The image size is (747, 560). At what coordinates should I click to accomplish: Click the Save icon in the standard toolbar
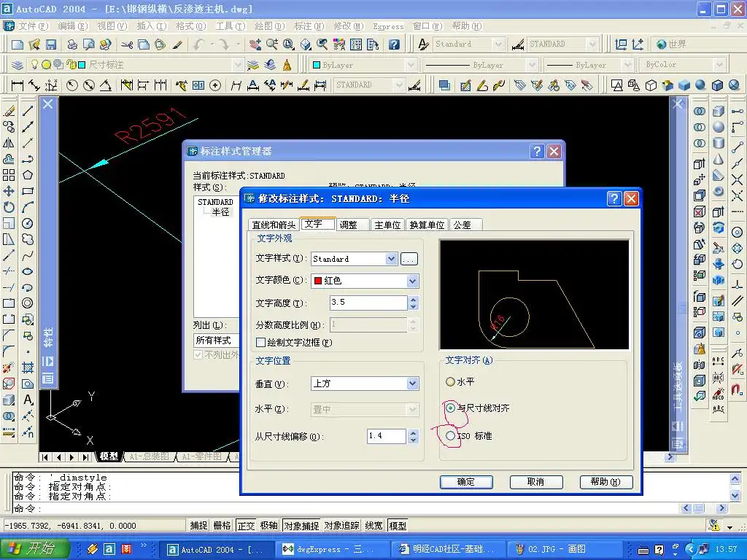click(x=50, y=44)
